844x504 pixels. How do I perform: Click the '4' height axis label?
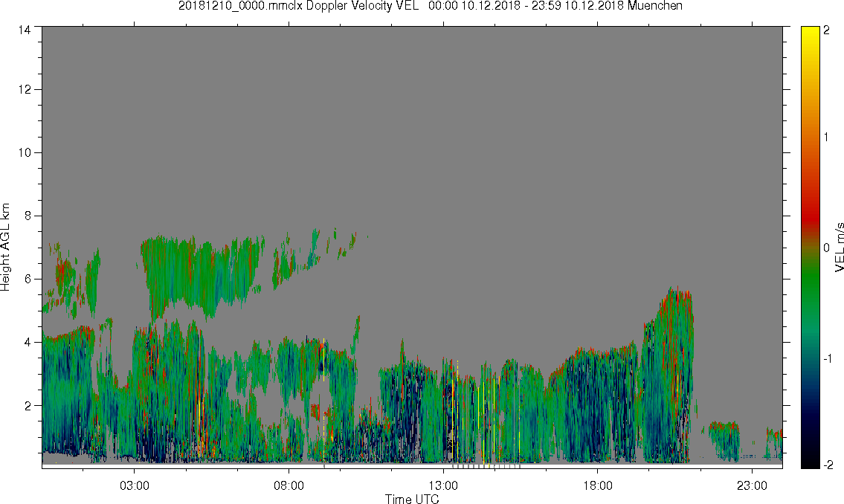(x=28, y=342)
